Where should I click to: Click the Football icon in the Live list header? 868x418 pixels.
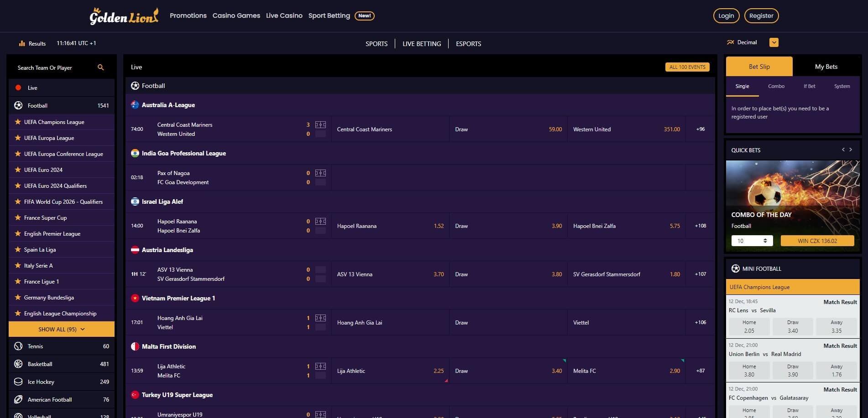[x=135, y=85]
